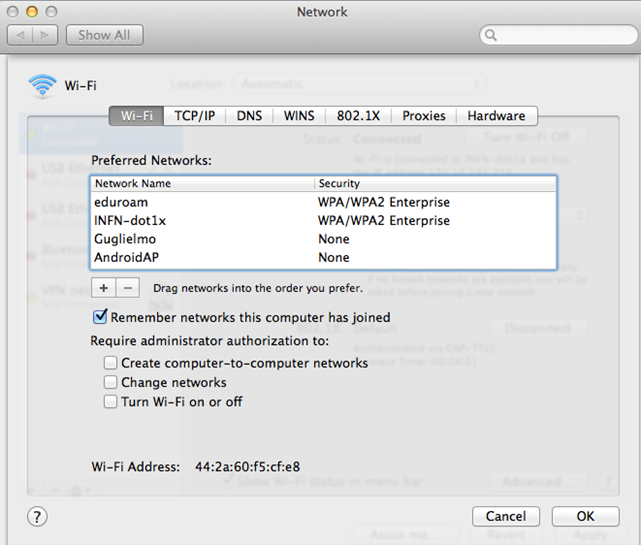641x545 pixels.
Task: Focus the System Preferences search field
Action: [558, 35]
